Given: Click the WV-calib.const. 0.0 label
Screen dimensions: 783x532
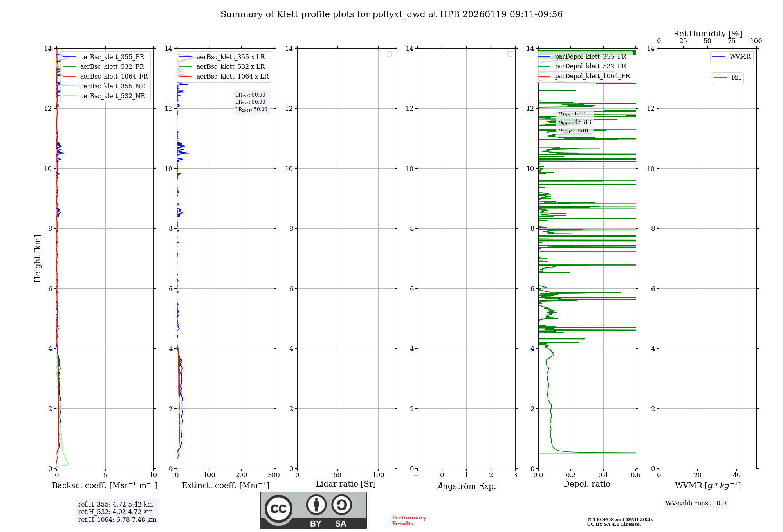Looking at the screenshot, I should pyautogui.click(x=695, y=503).
